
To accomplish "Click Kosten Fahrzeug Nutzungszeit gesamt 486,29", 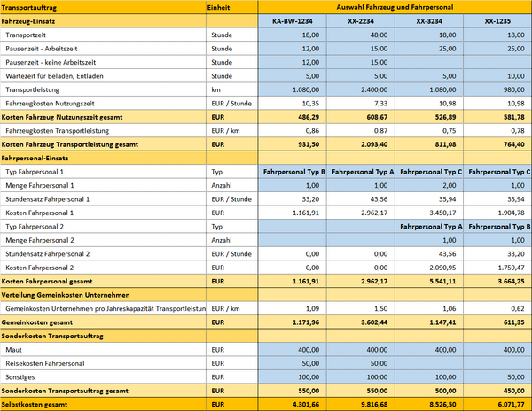I will pyautogui.click(x=292, y=117).
